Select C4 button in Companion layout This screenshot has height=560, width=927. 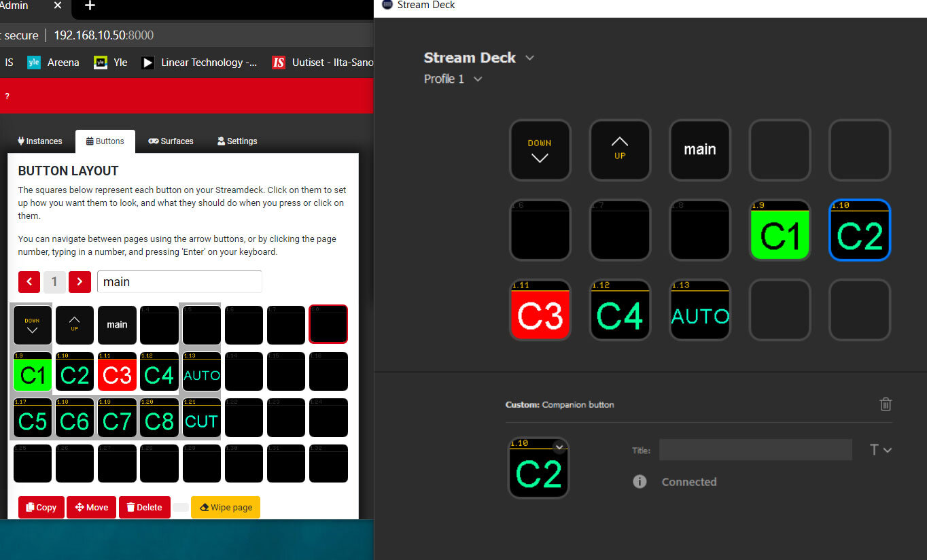click(x=159, y=371)
